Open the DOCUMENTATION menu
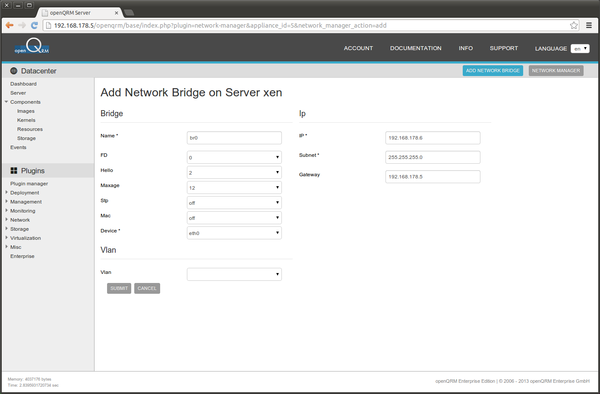This screenshot has width=600, height=394. coord(416,48)
